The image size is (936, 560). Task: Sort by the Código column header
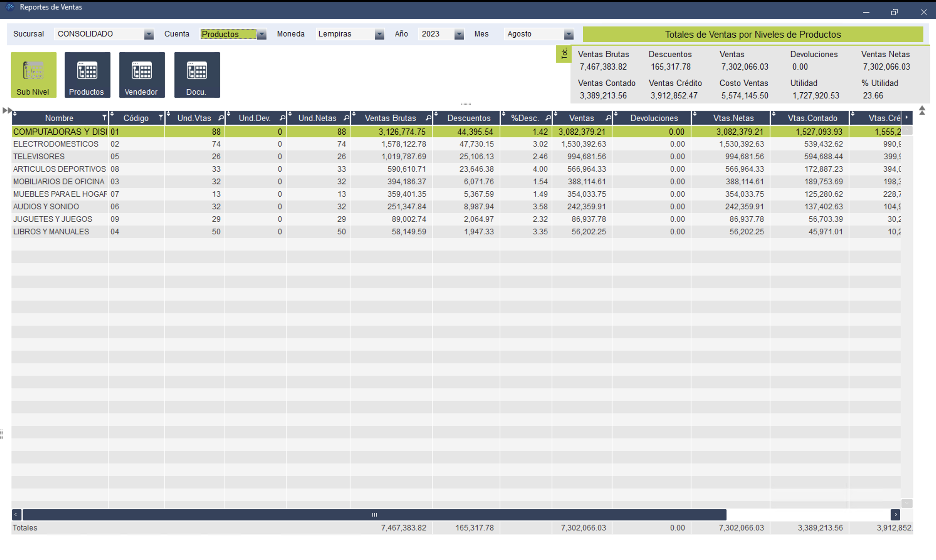click(137, 118)
